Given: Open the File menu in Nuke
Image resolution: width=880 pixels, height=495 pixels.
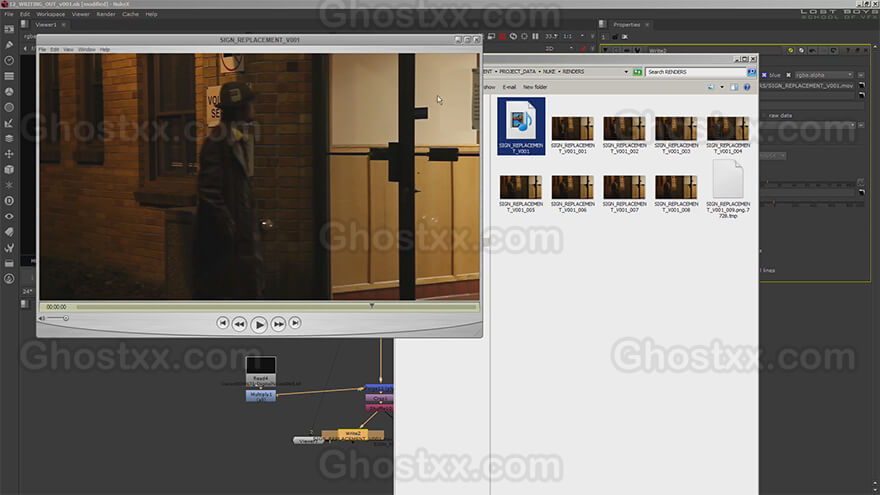Looking at the screenshot, I should click(8, 14).
